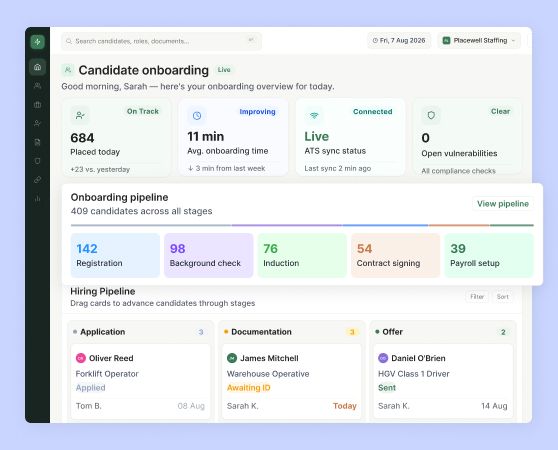
Task: Click the Contract signing stage card
Action: [395, 255]
